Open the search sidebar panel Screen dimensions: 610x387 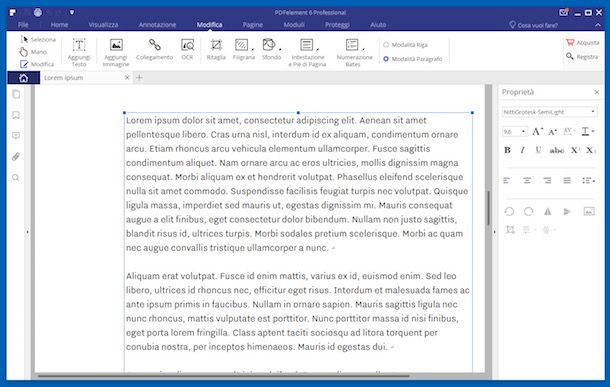pyautogui.click(x=16, y=178)
